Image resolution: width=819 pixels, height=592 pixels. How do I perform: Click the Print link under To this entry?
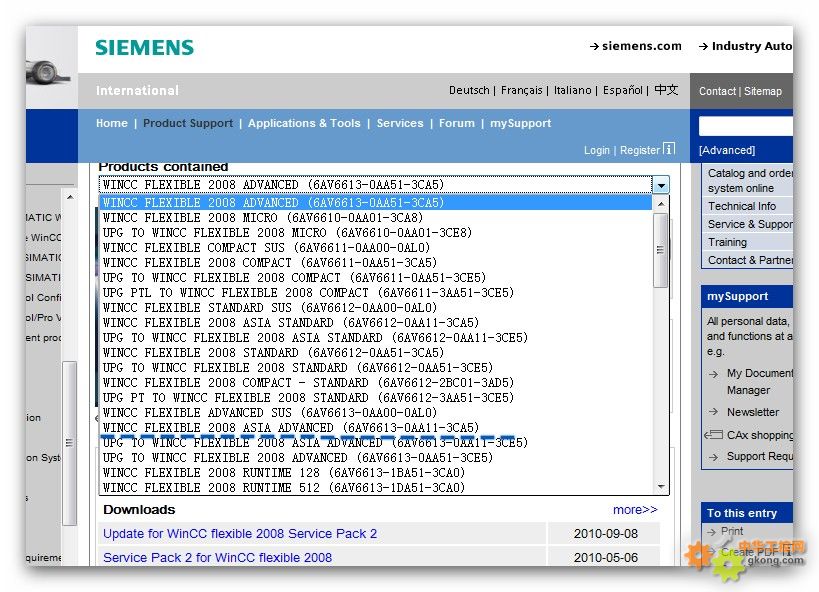(x=732, y=531)
